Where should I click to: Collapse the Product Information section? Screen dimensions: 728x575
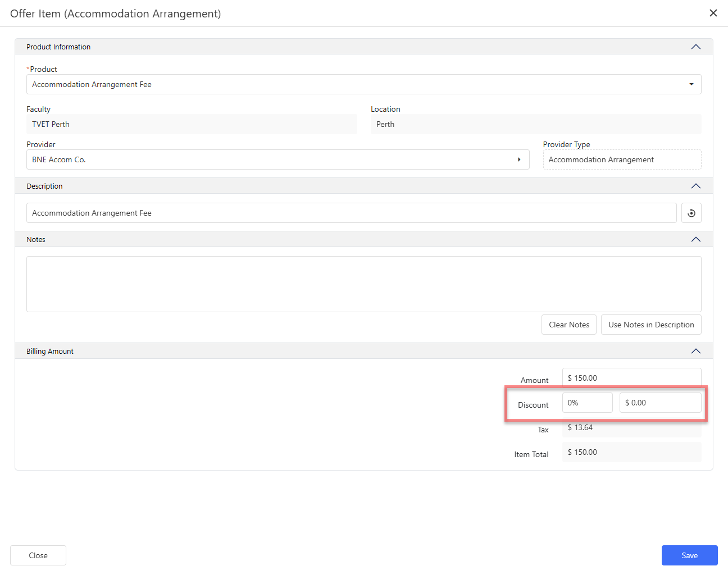(696, 47)
